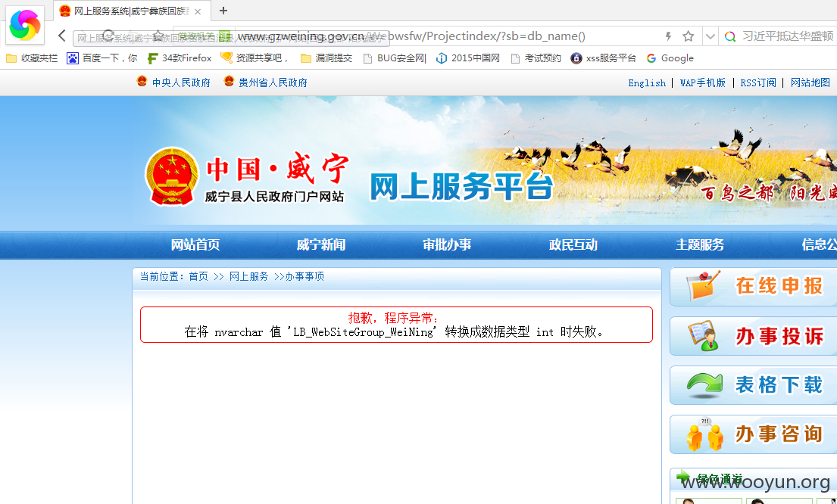Open the 网站地图 link
Image resolution: width=837 pixels, height=504 pixels.
(810, 82)
